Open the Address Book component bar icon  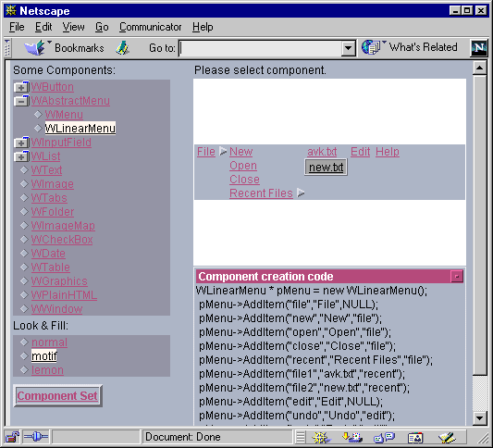click(x=415, y=437)
